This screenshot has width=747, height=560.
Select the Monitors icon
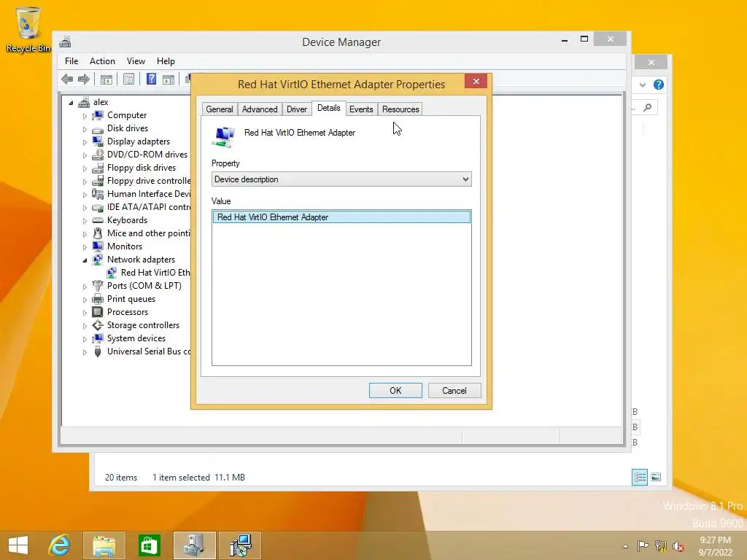coord(98,246)
